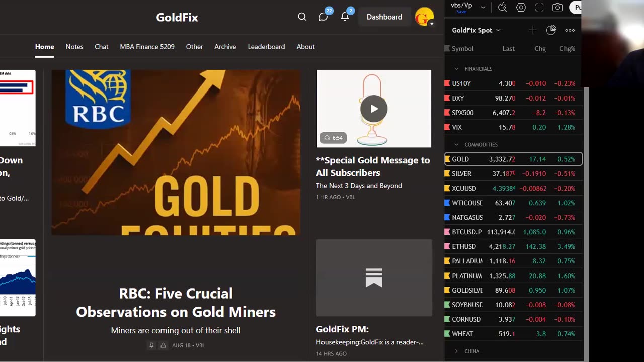Open the About tab
644x362 pixels.
point(305,47)
